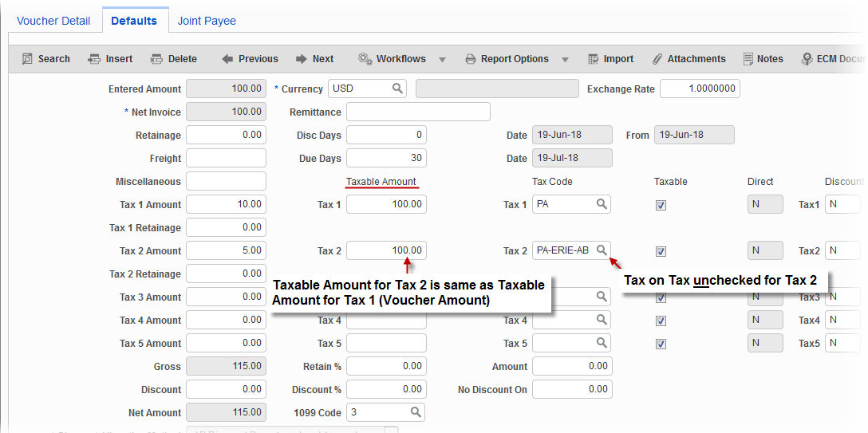Switch to the Joint Payee tab

point(207,21)
